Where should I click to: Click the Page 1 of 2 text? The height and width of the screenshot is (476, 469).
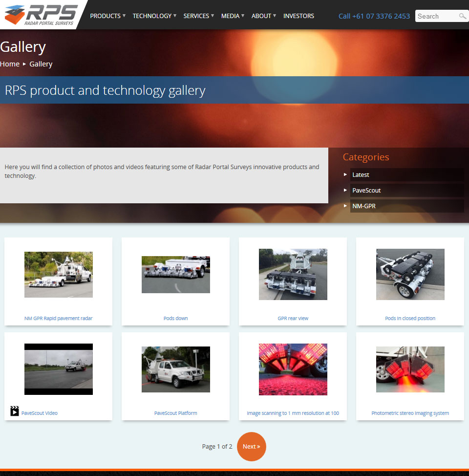click(217, 447)
